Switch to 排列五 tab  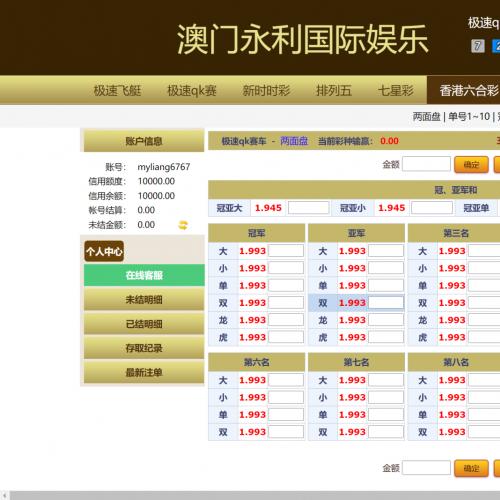pos(334,90)
